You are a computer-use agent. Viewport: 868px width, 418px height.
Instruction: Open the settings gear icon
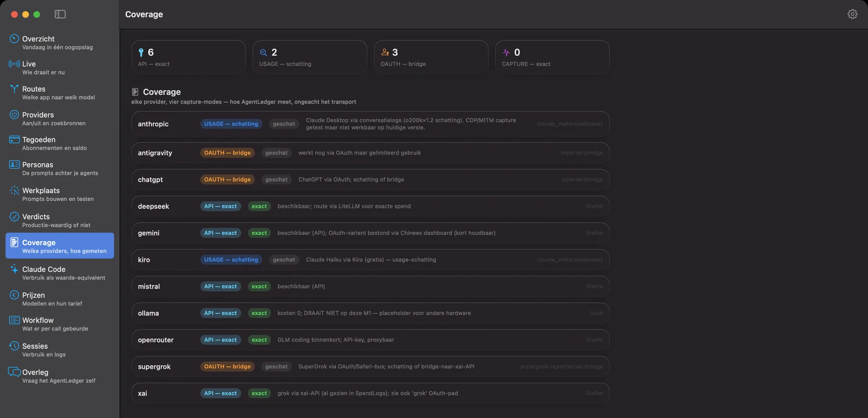pyautogui.click(x=852, y=14)
